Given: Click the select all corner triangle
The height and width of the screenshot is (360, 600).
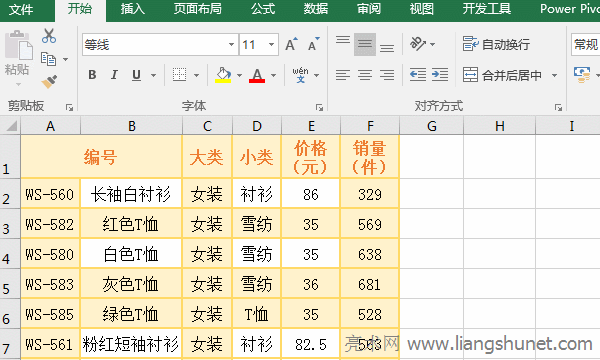Looking at the screenshot, I should (x=11, y=126).
